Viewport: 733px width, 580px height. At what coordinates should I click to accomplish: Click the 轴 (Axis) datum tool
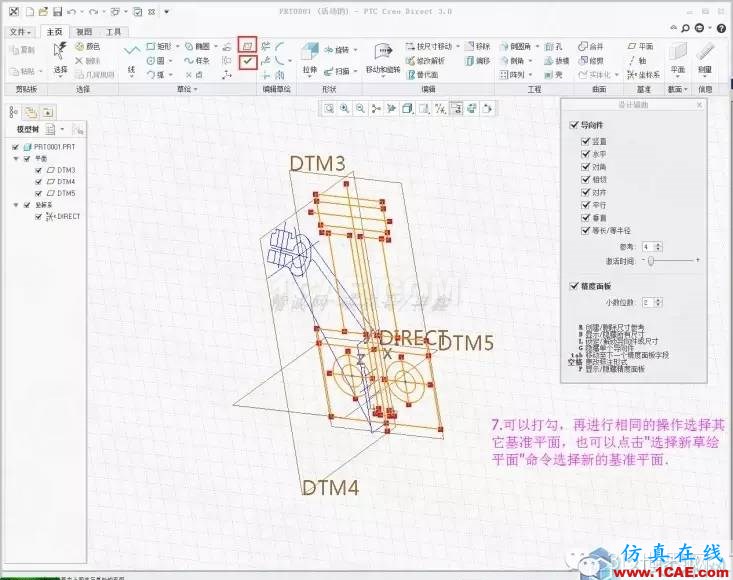[637, 60]
